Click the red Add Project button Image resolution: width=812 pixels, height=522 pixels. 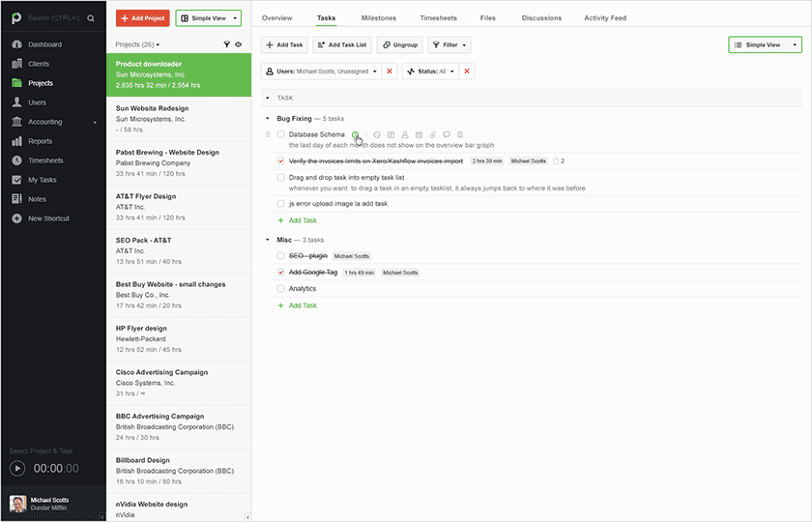point(141,18)
